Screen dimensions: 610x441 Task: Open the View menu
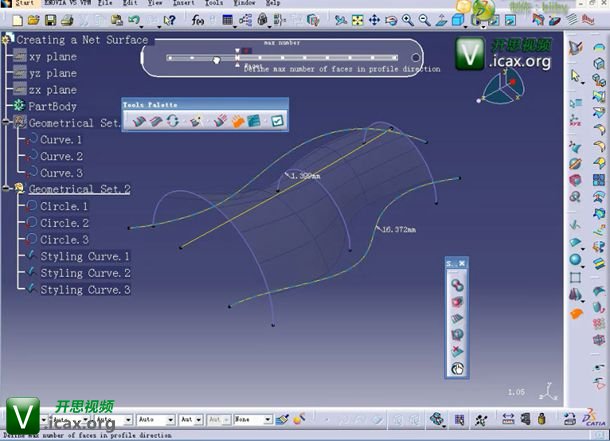[x=155, y=3]
